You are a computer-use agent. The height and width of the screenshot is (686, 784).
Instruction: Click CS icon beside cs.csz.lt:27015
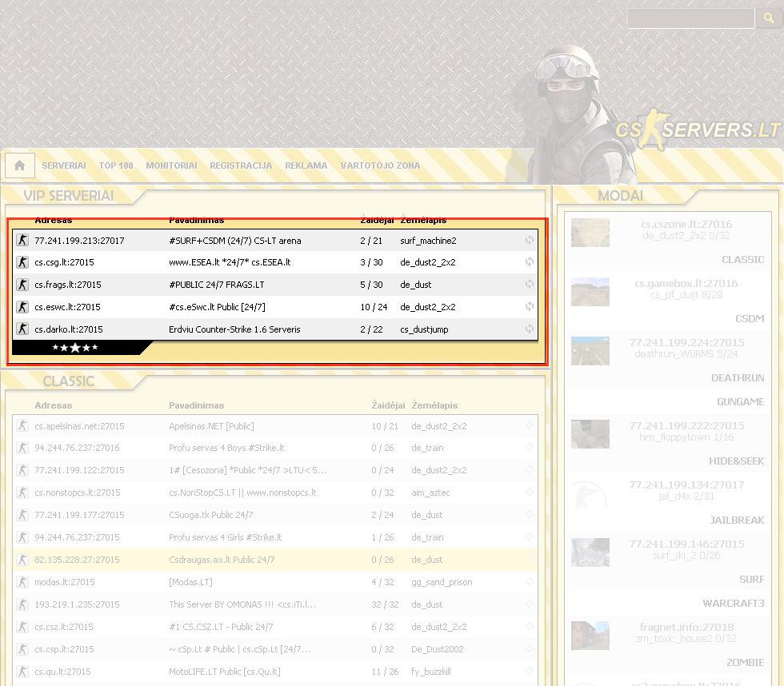[22, 627]
